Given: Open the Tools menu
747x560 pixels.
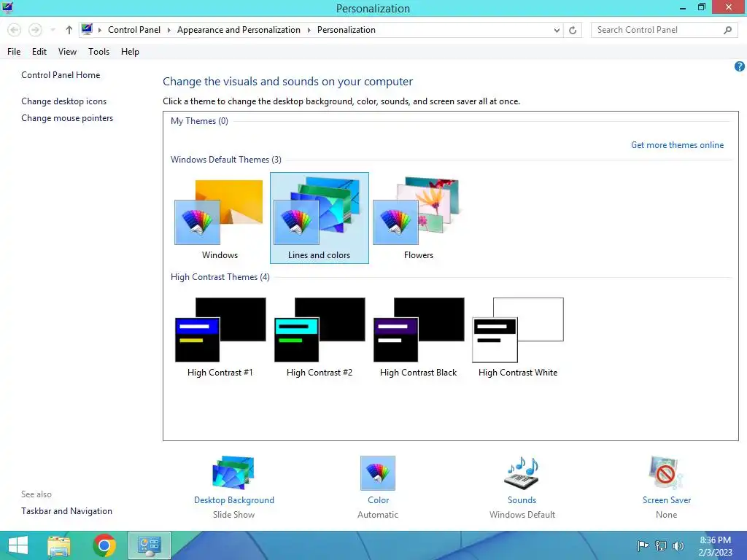Looking at the screenshot, I should pos(98,52).
